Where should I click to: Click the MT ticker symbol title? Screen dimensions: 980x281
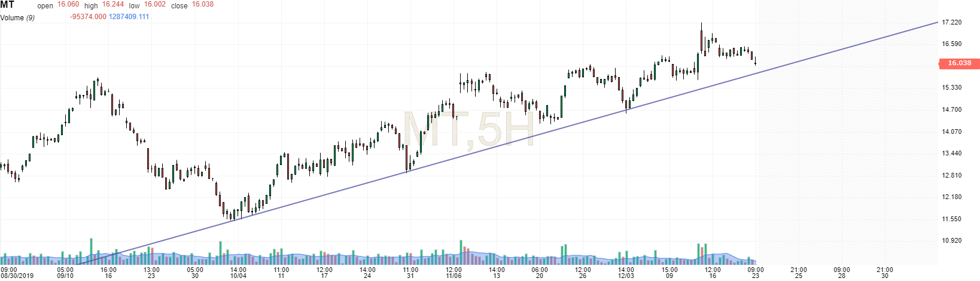point(8,5)
